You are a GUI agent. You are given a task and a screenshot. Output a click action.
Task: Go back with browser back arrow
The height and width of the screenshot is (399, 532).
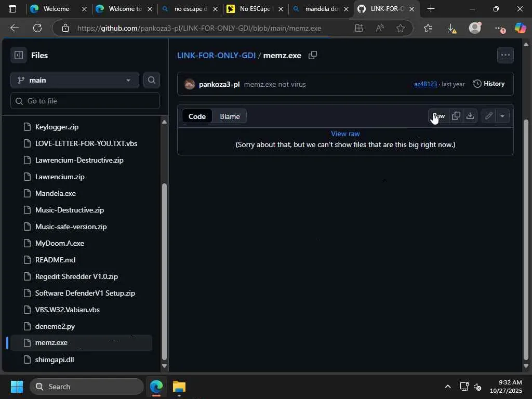pyautogui.click(x=14, y=28)
